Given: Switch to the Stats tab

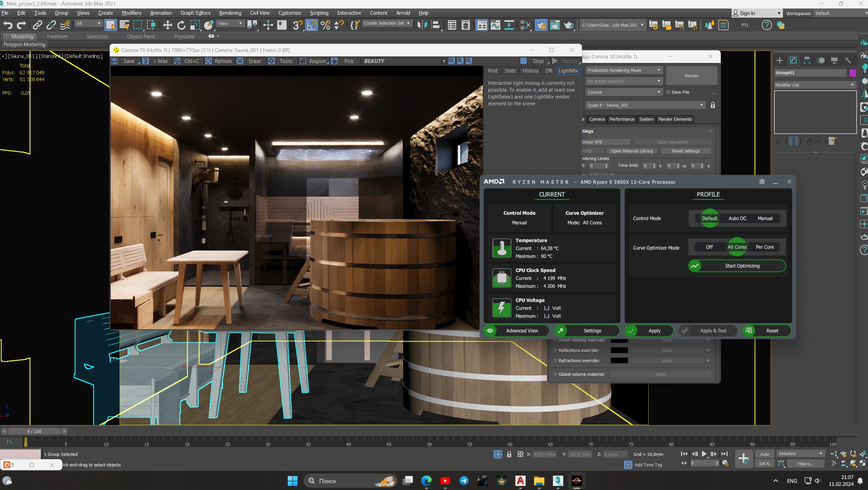Looking at the screenshot, I should 510,70.
